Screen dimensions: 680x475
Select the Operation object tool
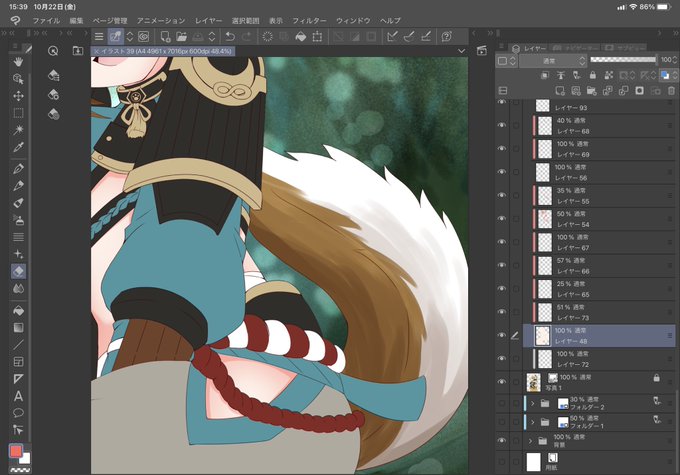pyautogui.click(x=18, y=79)
